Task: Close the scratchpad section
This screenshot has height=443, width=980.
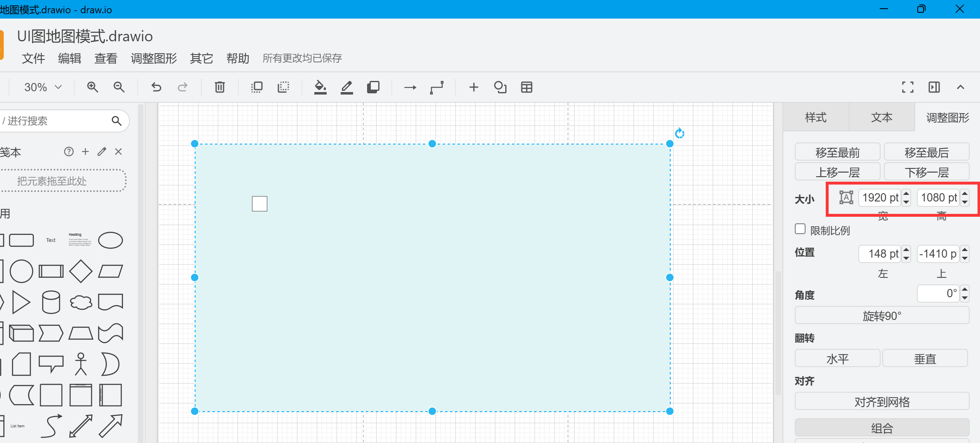Action: (118, 152)
